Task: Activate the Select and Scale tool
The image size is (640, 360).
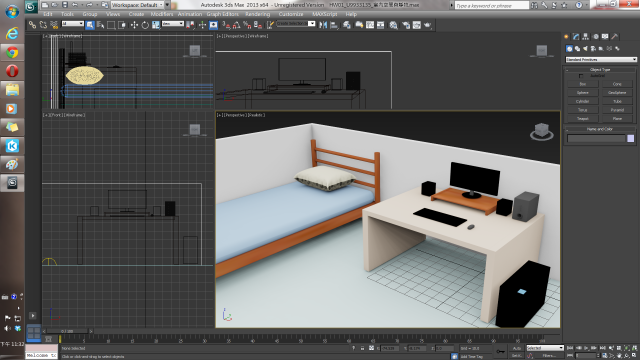Action: tap(156, 25)
